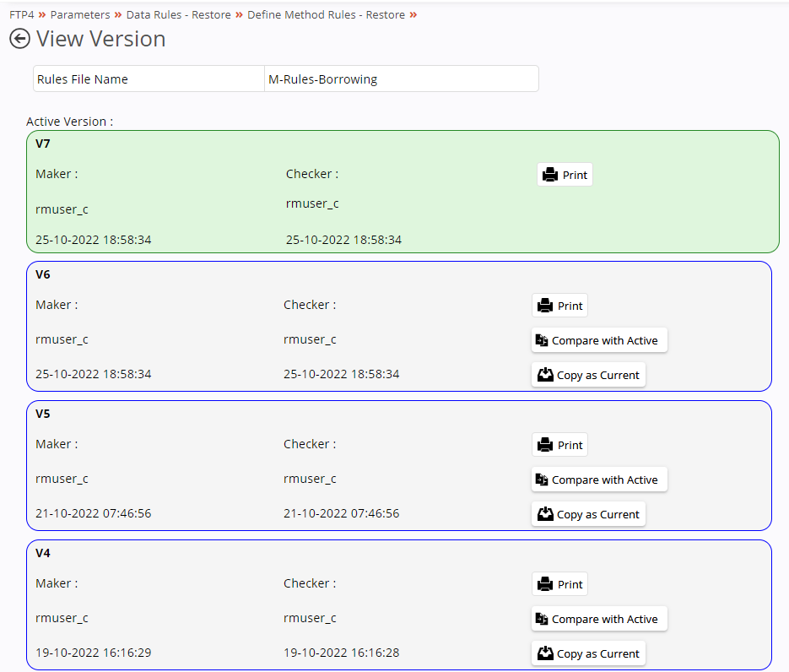Open Define Method Rules - Restore breadcrumb
789x672 pixels.
(x=326, y=14)
